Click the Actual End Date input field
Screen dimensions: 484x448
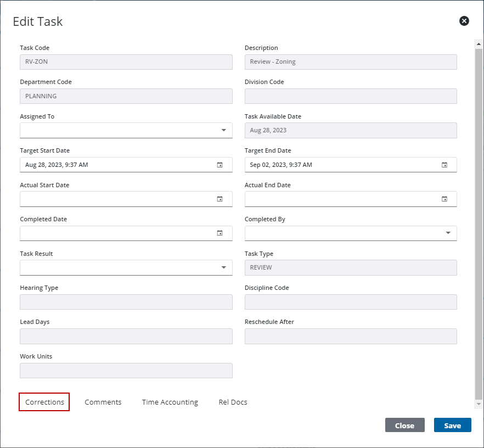point(340,199)
